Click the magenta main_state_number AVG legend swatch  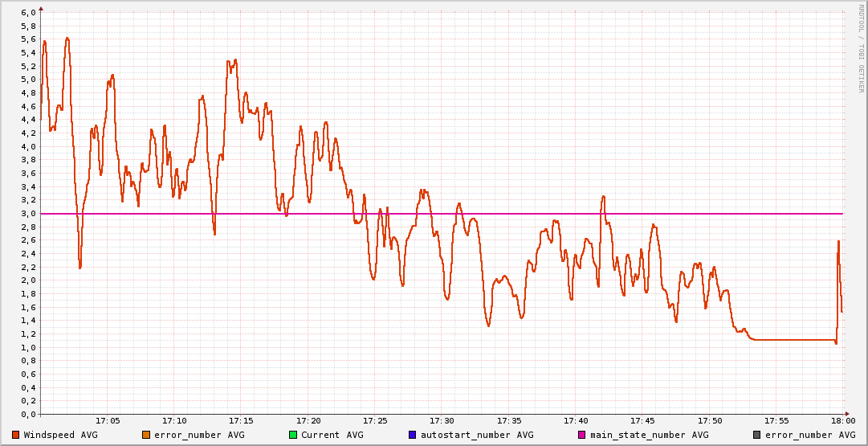point(582,435)
